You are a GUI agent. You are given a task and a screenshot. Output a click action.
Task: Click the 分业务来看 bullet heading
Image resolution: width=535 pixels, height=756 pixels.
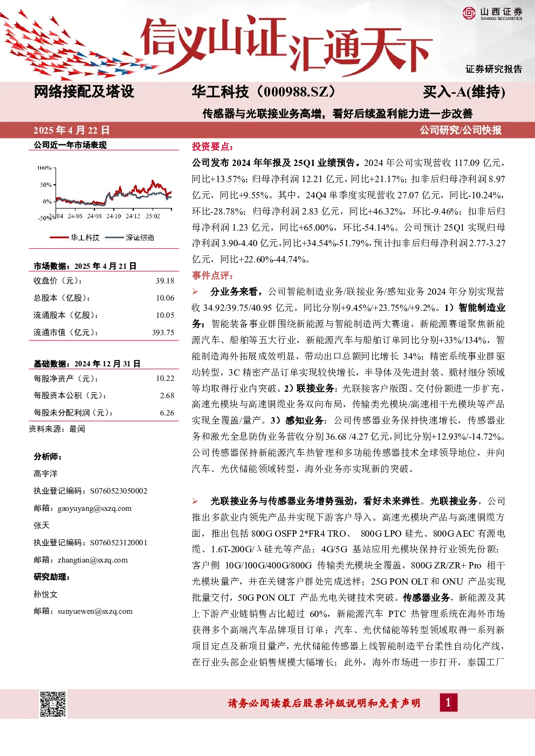[x=236, y=292]
